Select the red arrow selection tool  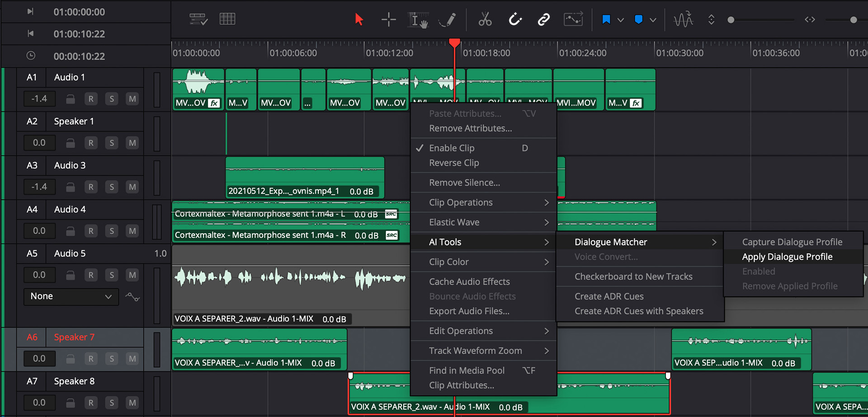coord(359,19)
